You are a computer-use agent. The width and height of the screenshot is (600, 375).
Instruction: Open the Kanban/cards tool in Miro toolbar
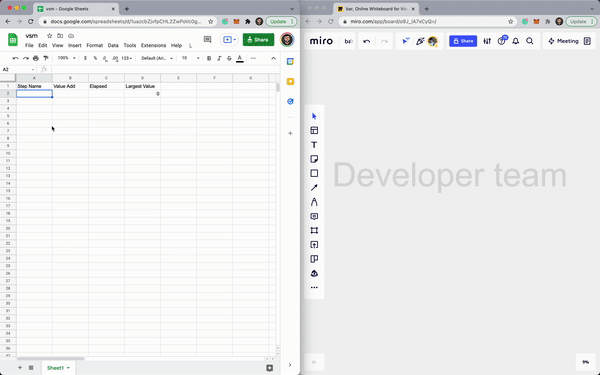point(314,259)
